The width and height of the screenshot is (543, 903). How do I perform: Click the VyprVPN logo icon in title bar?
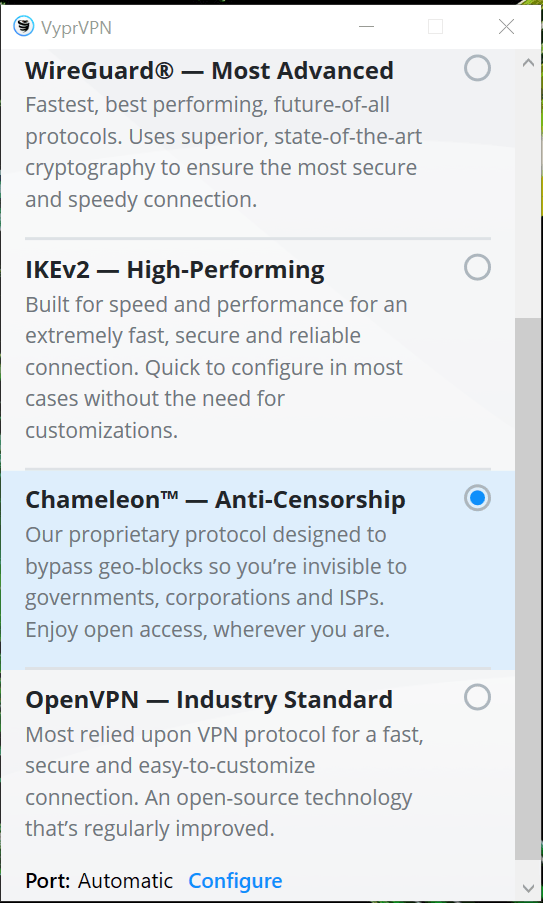click(24, 26)
